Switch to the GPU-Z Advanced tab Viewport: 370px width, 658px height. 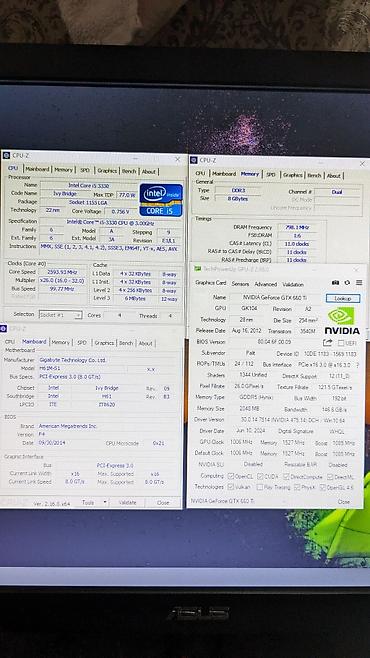pos(266,284)
